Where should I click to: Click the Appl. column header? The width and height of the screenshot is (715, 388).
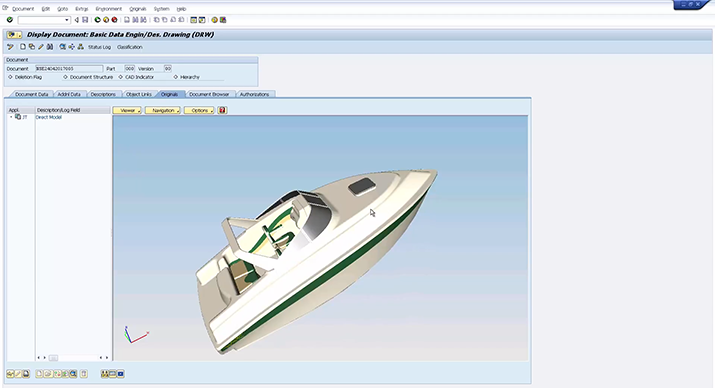[x=21, y=110]
